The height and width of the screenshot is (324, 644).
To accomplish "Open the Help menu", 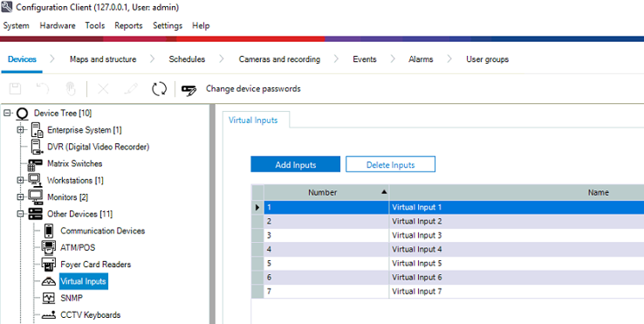I will tap(201, 25).
